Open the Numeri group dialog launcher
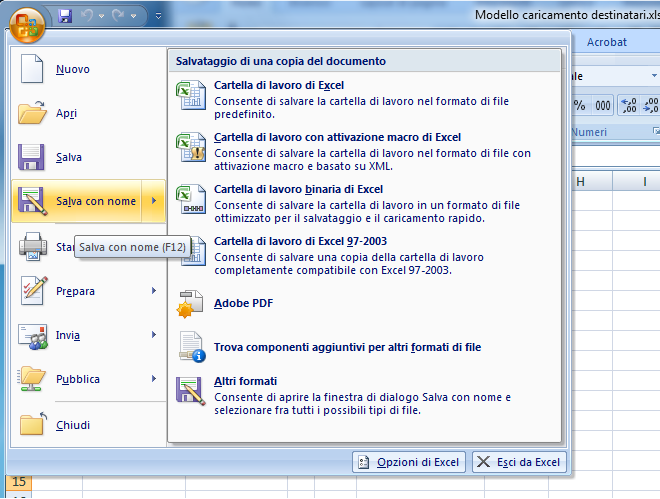The height and width of the screenshot is (499, 660). point(656,131)
